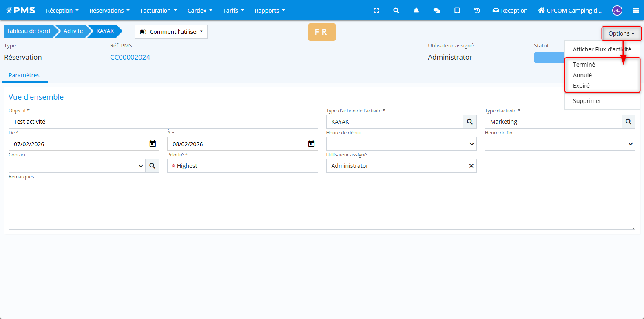
Task: Open calendar picker for De date
Action: (x=153, y=144)
